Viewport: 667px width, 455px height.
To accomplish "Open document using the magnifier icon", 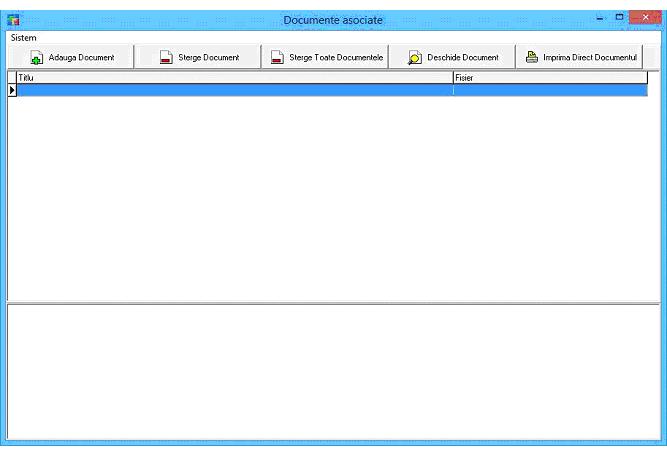I will tap(414, 58).
